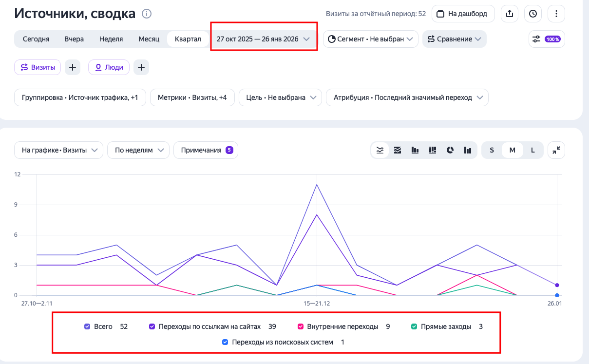Open the report history clock icon
The width and height of the screenshot is (589, 364).
pos(533,14)
